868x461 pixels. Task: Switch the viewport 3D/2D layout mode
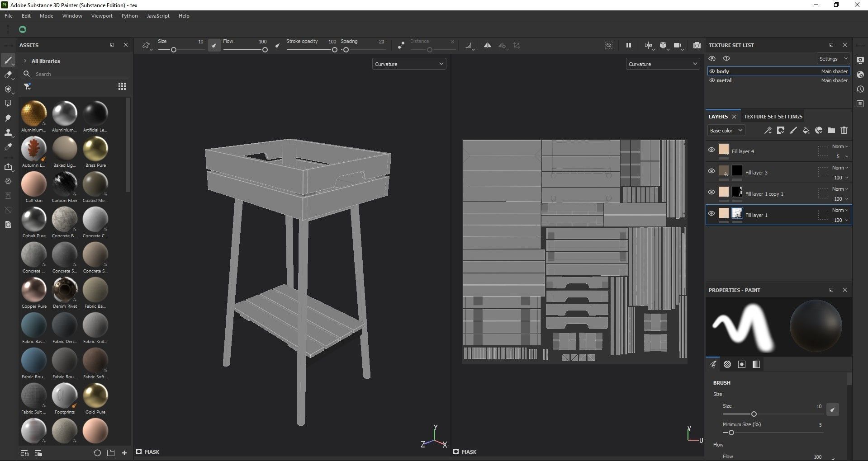(648, 45)
